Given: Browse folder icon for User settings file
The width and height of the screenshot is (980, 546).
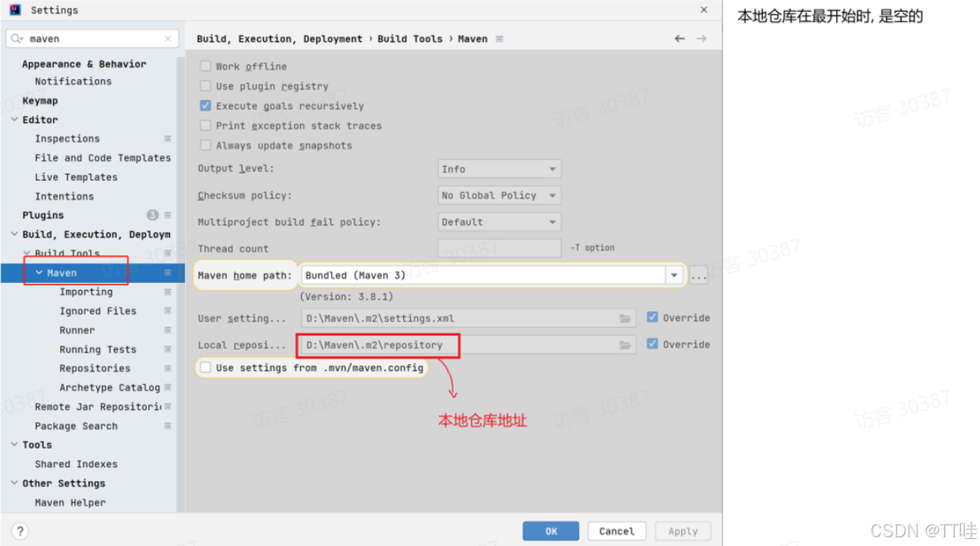Looking at the screenshot, I should point(625,318).
